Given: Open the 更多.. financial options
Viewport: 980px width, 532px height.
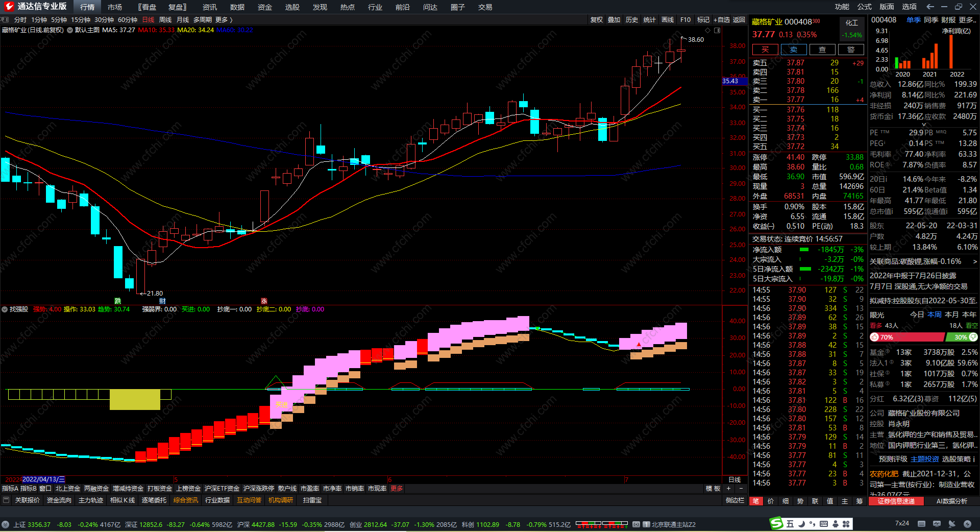Looking at the screenshot, I should pos(968,20).
